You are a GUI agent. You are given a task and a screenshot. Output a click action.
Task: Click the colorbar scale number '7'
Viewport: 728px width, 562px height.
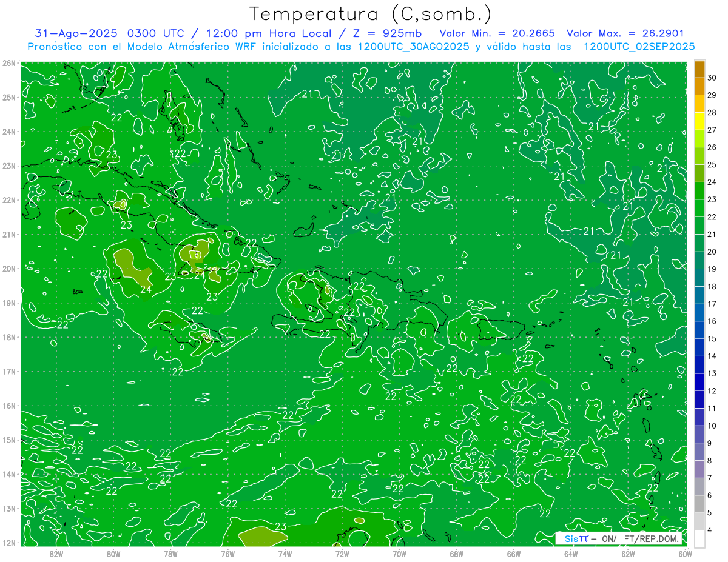point(710,478)
